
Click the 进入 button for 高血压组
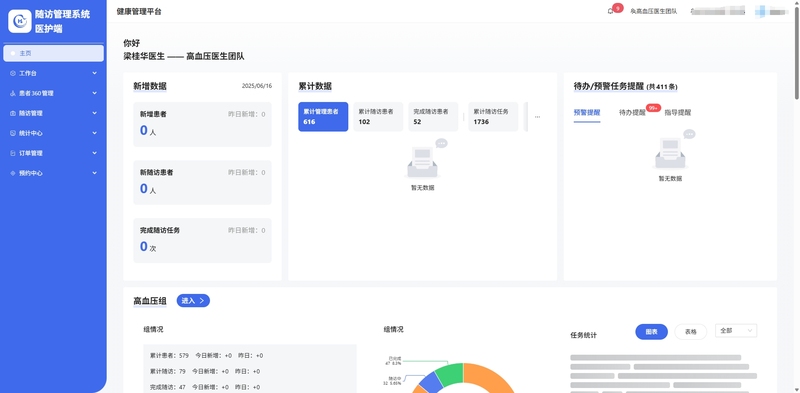[x=193, y=301]
